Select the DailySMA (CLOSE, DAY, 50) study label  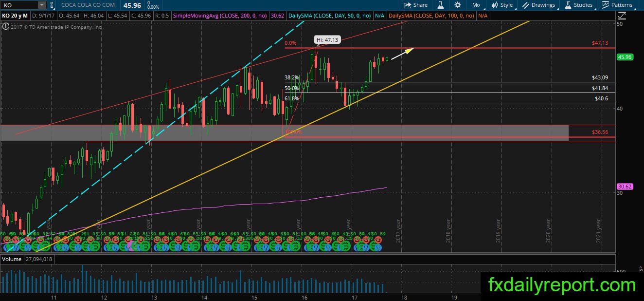(330, 16)
